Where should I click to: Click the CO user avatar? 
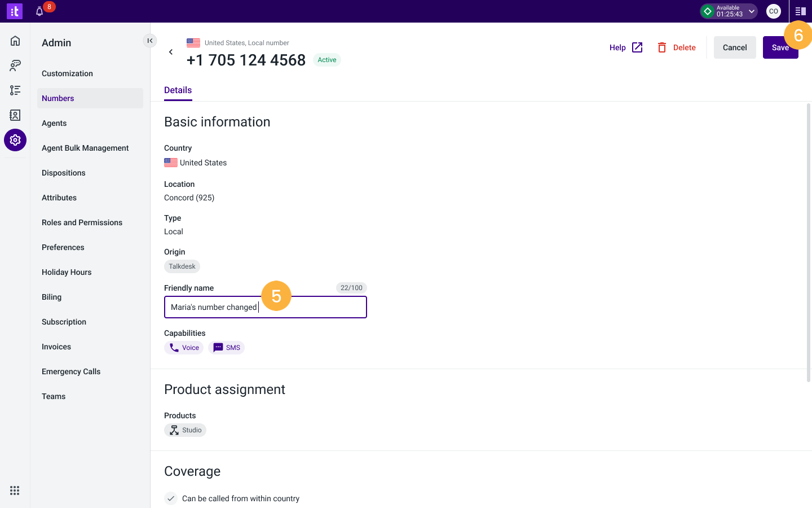coord(774,11)
